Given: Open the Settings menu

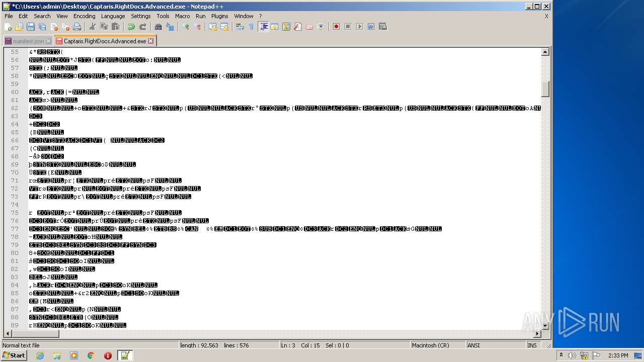Looking at the screenshot, I should pyautogui.click(x=141, y=16).
